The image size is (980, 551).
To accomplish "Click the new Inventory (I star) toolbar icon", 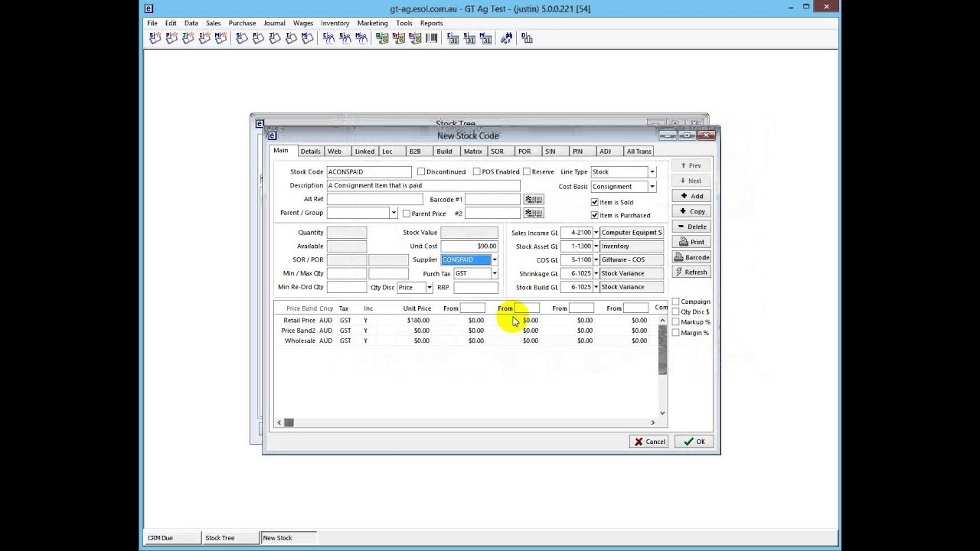I will pos(204,37).
